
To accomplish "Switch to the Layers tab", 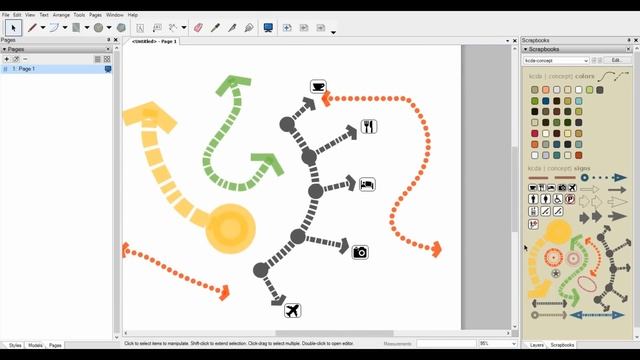I will [536, 345].
